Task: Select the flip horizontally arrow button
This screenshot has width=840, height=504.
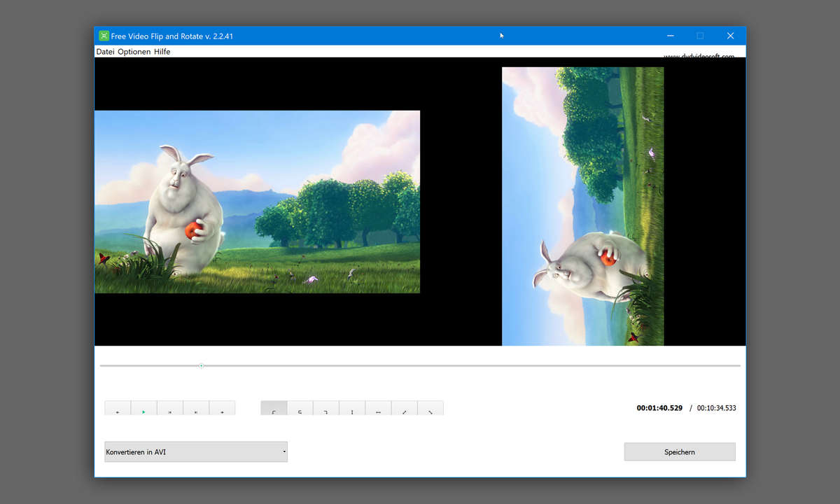Action: tap(378, 408)
